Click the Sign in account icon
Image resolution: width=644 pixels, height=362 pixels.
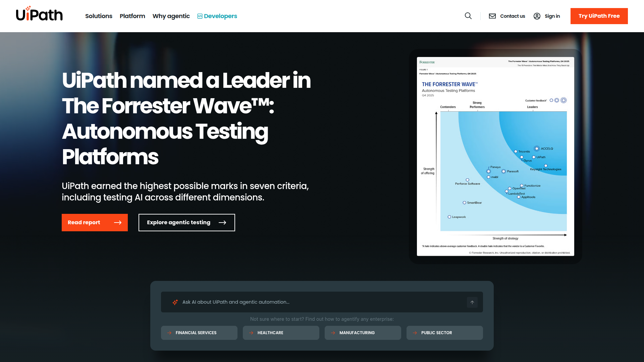pos(537,16)
